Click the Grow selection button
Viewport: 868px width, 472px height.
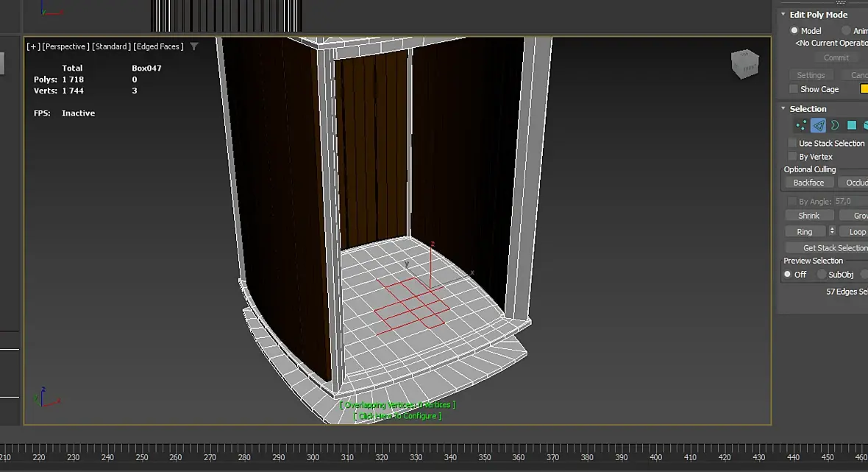[854, 216]
